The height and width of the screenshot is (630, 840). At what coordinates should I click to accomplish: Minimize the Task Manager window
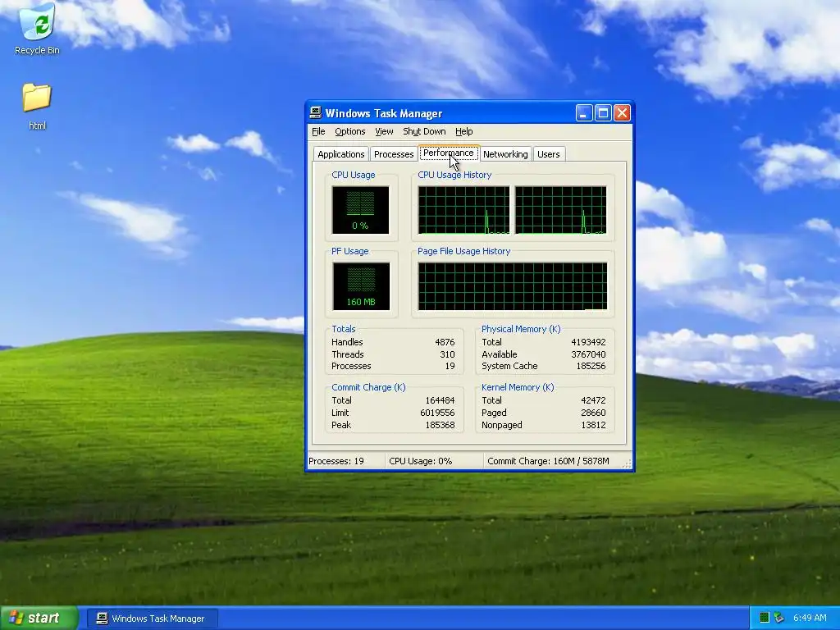coord(584,113)
